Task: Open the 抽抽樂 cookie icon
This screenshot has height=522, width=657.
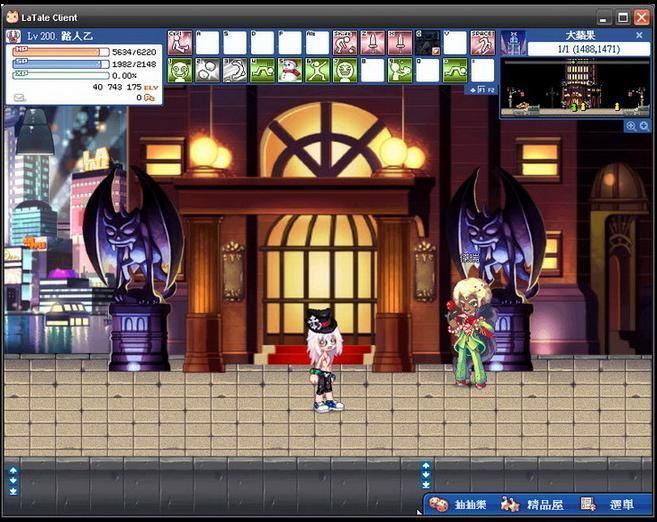Action: pyautogui.click(x=438, y=505)
